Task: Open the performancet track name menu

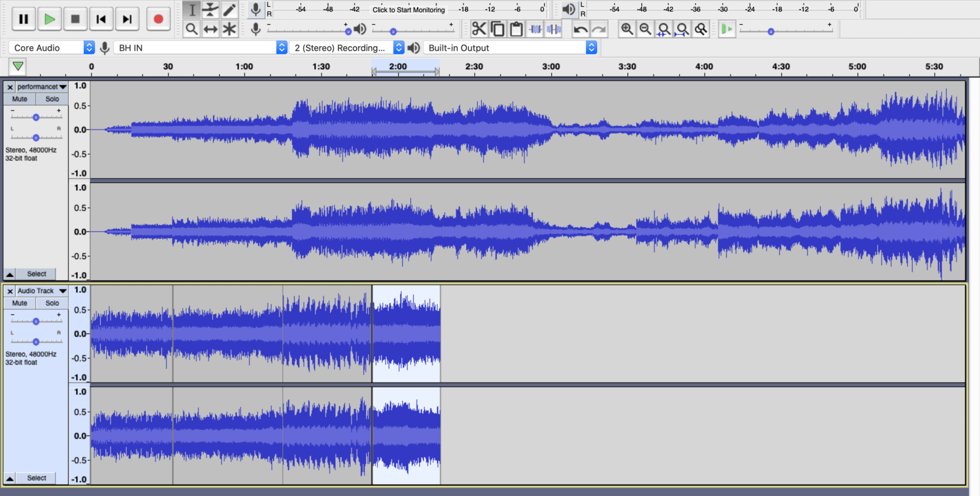Action: pyautogui.click(x=41, y=87)
